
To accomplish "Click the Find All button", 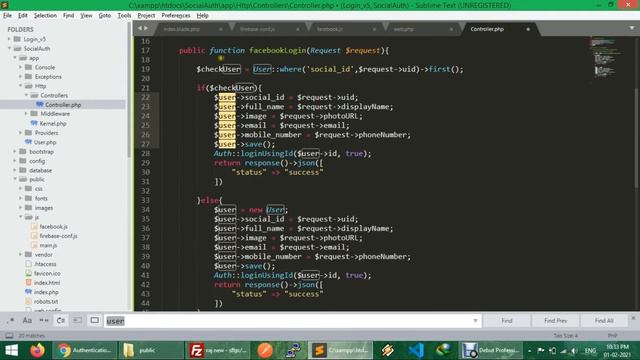I will coord(604,321).
